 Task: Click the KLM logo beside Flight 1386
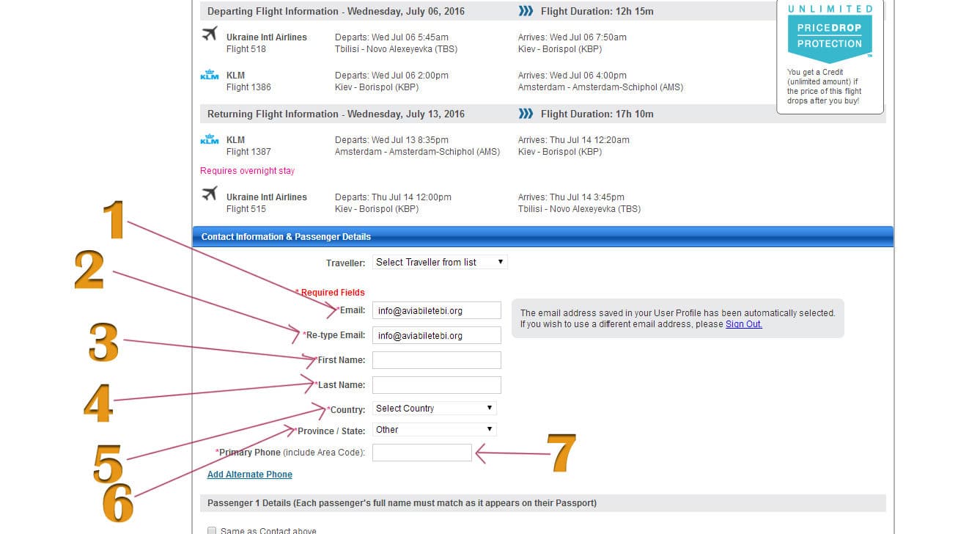[210, 75]
